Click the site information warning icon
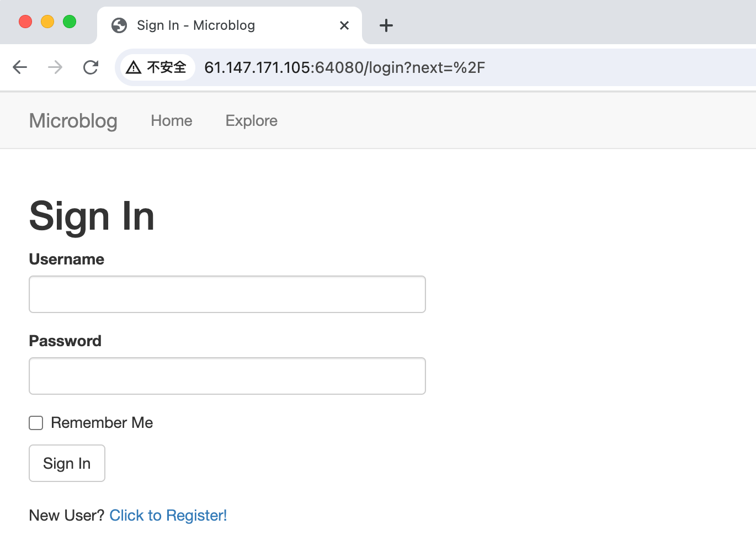The height and width of the screenshot is (551, 756). coord(133,67)
